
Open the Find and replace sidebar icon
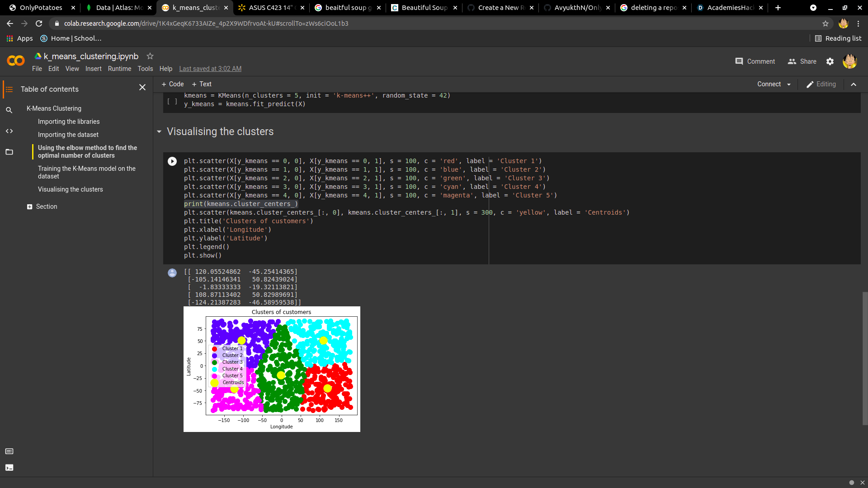9,110
